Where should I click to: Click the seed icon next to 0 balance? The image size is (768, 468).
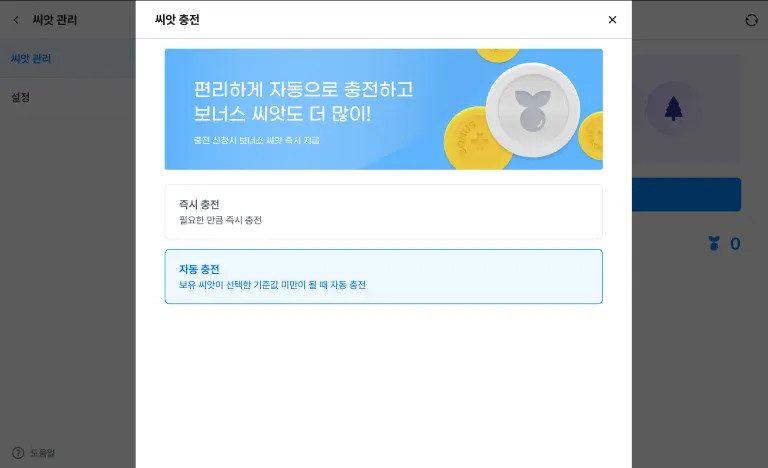click(x=714, y=243)
